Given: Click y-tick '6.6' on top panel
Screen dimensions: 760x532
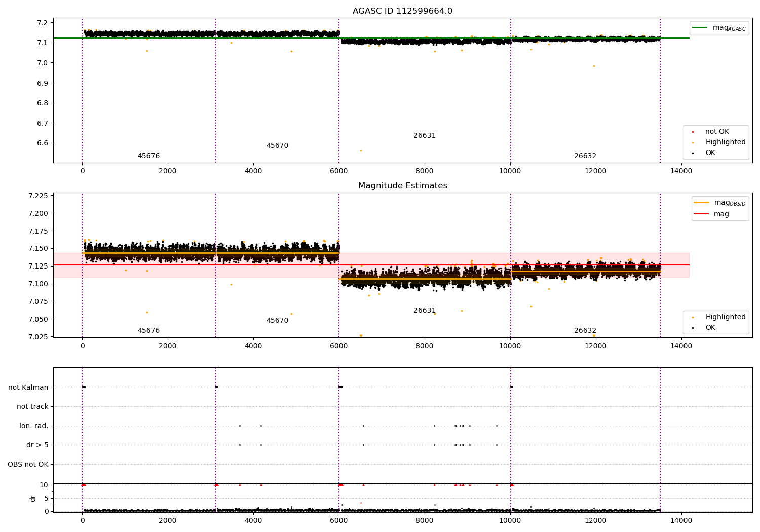Looking at the screenshot, I should [43, 143].
